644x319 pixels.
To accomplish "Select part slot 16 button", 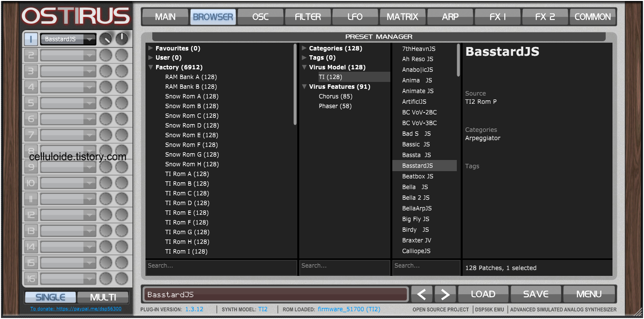I will (31, 278).
